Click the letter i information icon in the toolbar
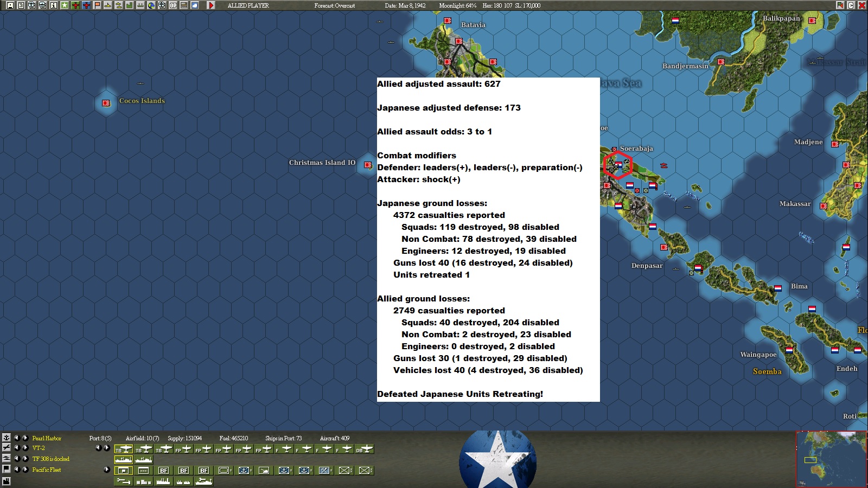This screenshot has height=488, width=868. (x=54, y=5)
